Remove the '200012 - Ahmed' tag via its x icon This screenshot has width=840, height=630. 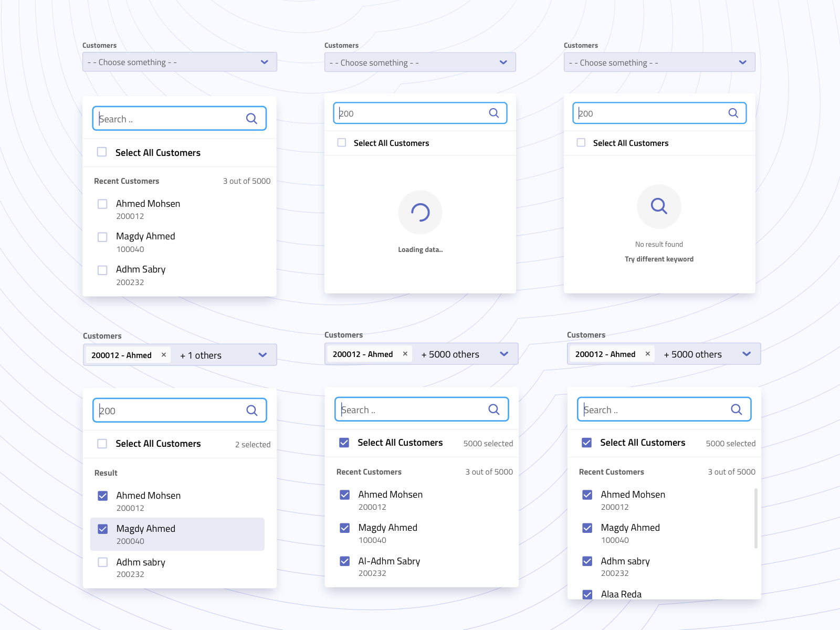coord(164,355)
